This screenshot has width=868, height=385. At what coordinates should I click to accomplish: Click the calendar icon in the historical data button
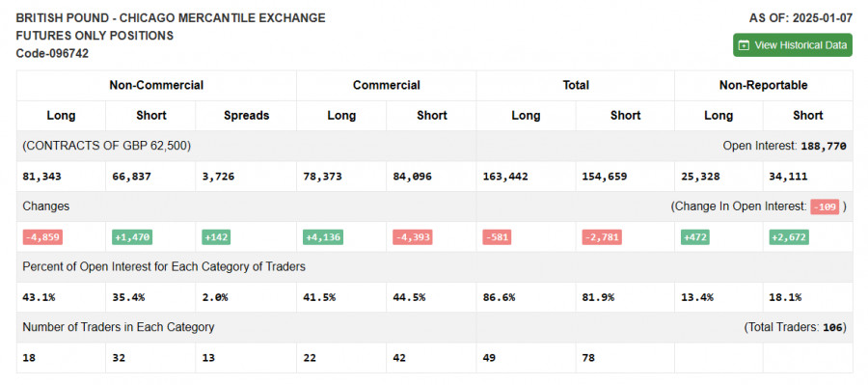[745, 45]
